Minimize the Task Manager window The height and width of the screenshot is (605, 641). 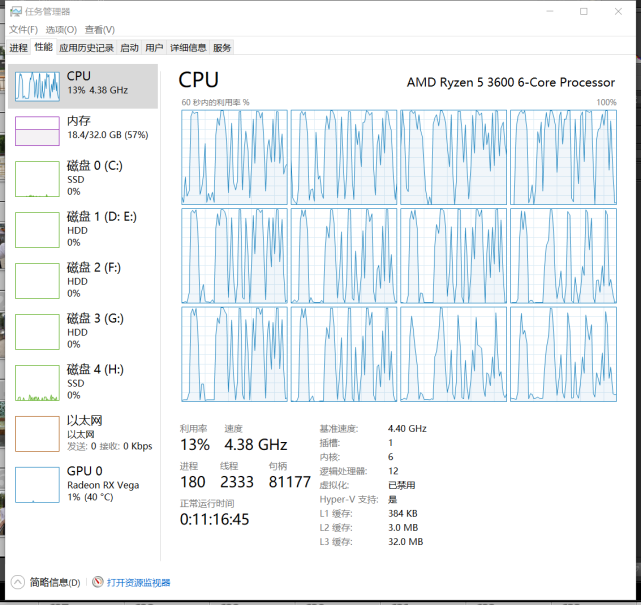550,11
